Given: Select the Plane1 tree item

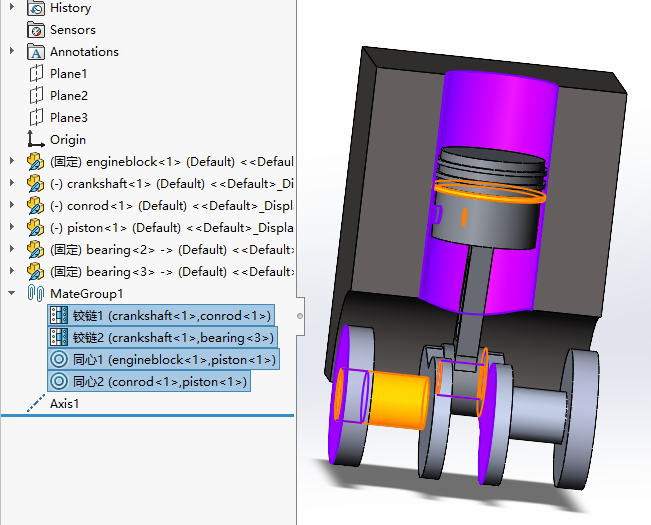Looking at the screenshot, I should click(68, 74).
